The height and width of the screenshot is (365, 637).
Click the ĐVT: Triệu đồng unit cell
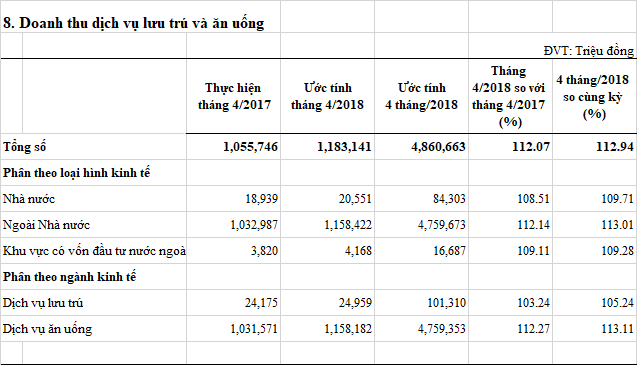click(x=589, y=51)
